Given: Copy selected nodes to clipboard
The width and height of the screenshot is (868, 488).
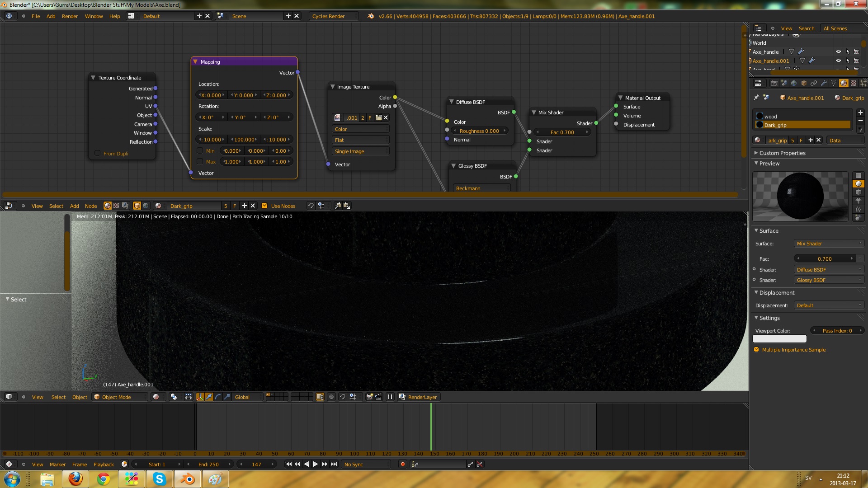Looking at the screenshot, I should 338,206.
